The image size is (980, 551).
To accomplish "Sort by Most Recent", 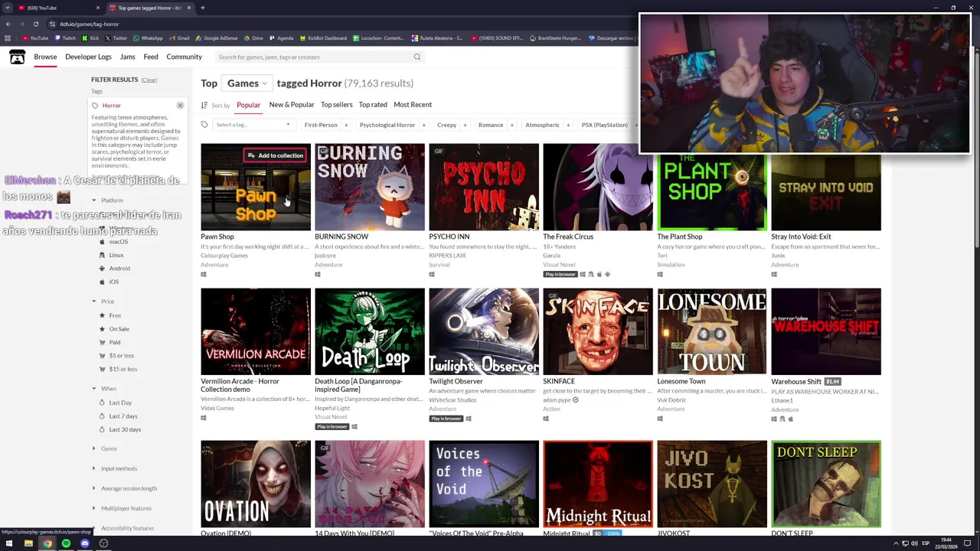I will click(413, 105).
